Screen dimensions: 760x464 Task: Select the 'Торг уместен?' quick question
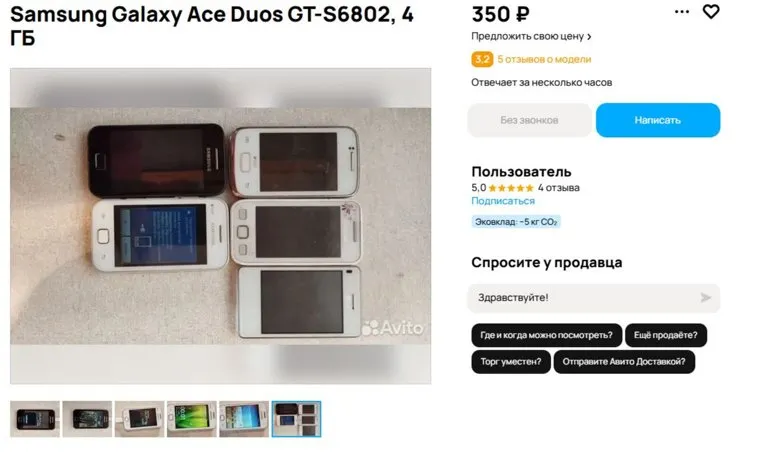[x=511, y=362]
